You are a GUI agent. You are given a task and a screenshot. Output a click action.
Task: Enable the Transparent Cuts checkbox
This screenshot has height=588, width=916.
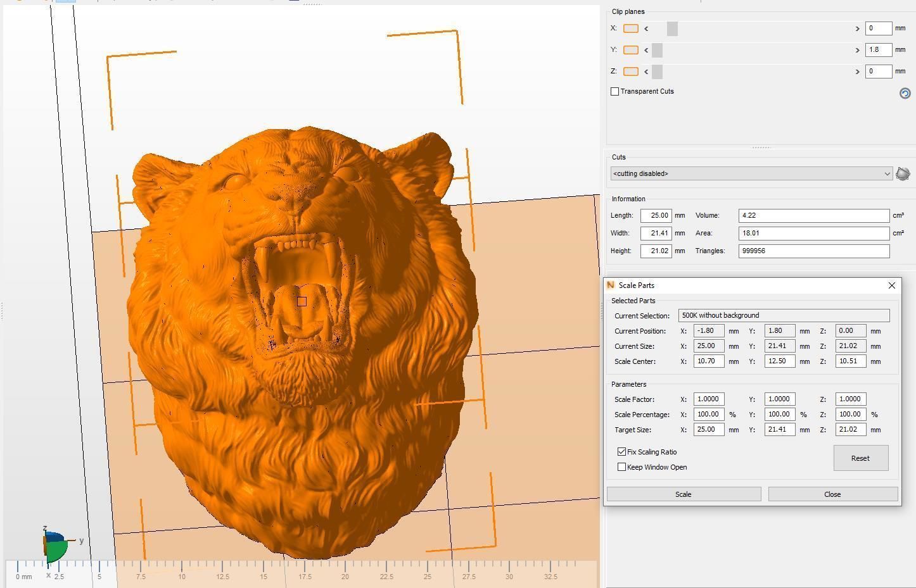coord(614,92)
